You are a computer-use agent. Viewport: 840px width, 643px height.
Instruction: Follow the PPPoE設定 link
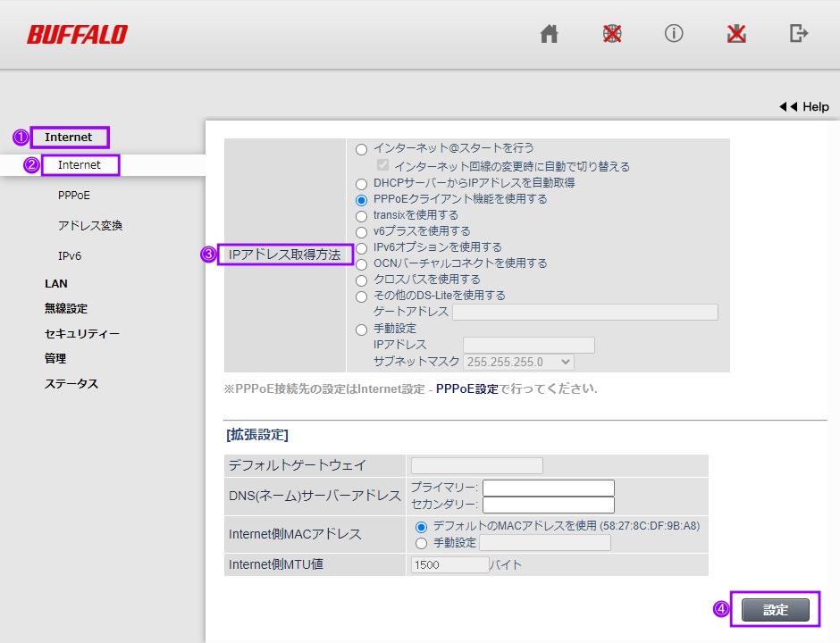pyautogui.click(x=467, y=388)
